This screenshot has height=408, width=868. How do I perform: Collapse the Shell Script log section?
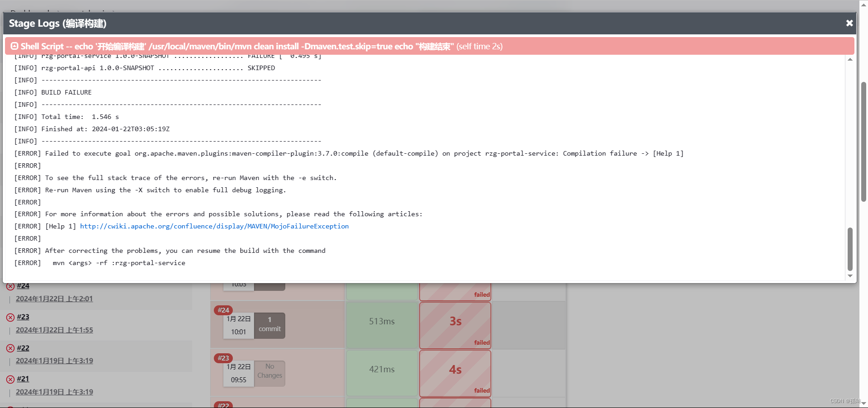[14, 46]
